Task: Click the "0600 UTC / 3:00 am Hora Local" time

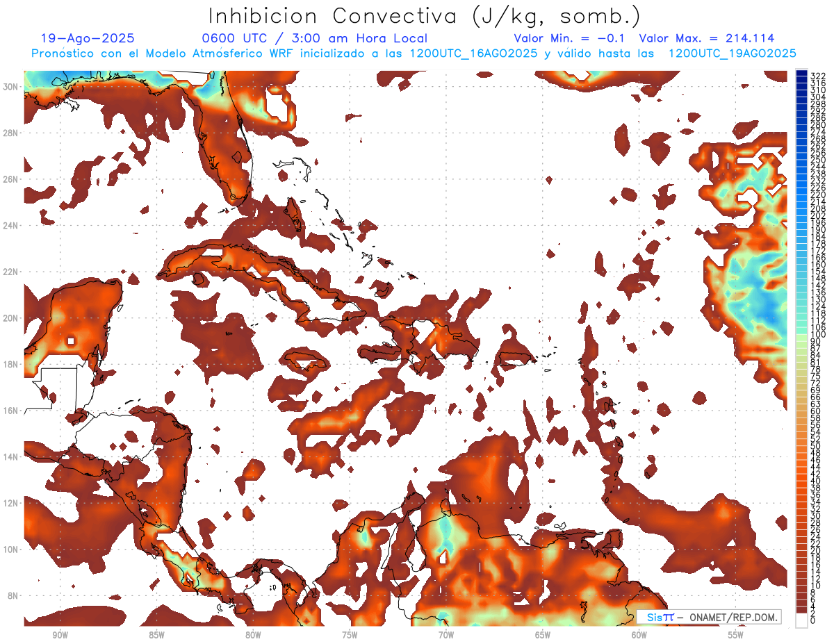Action: (x=314, y=38)
